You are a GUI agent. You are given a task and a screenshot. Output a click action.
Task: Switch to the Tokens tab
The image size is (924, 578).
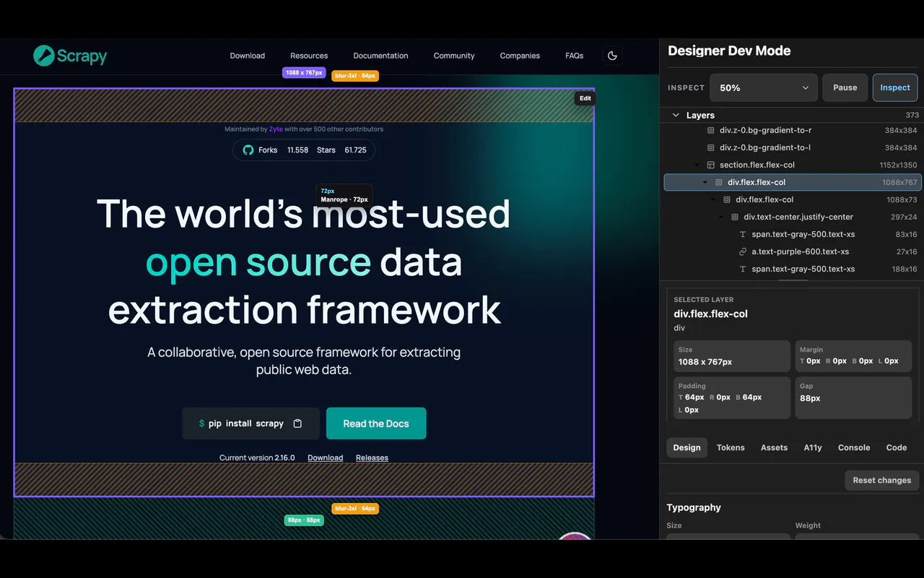tap(731, 448)
